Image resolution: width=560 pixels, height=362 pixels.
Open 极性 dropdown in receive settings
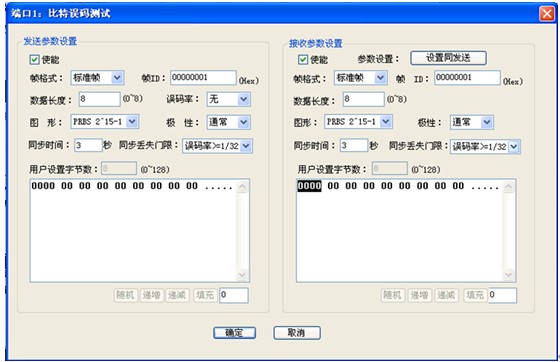[472, 122]
